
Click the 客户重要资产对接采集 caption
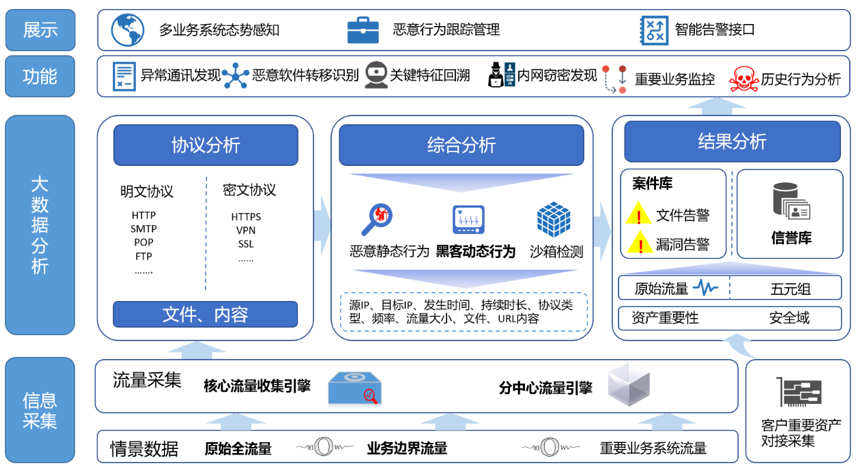[801, 433]
